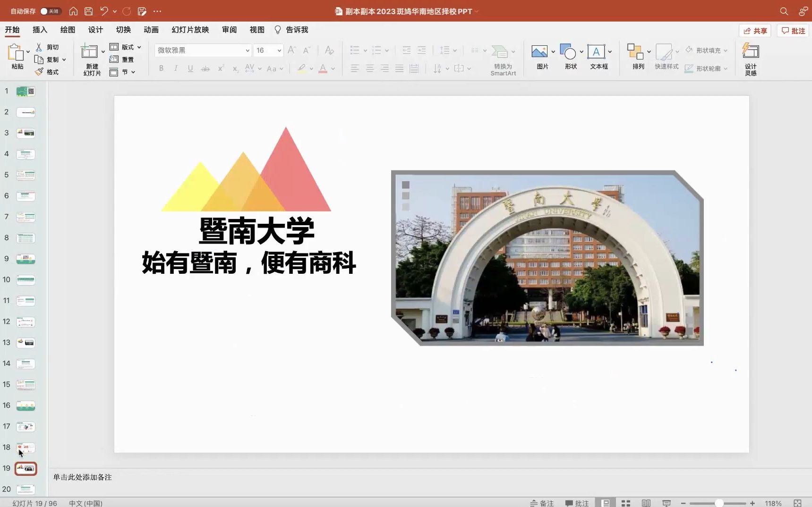Open the Undo history dropdown arrow

pos(115,11)
